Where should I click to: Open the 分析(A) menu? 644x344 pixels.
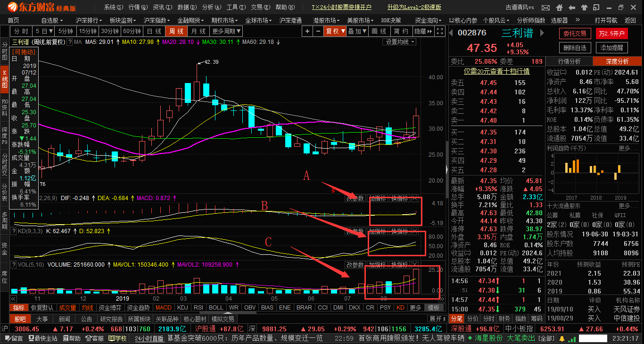210,8
